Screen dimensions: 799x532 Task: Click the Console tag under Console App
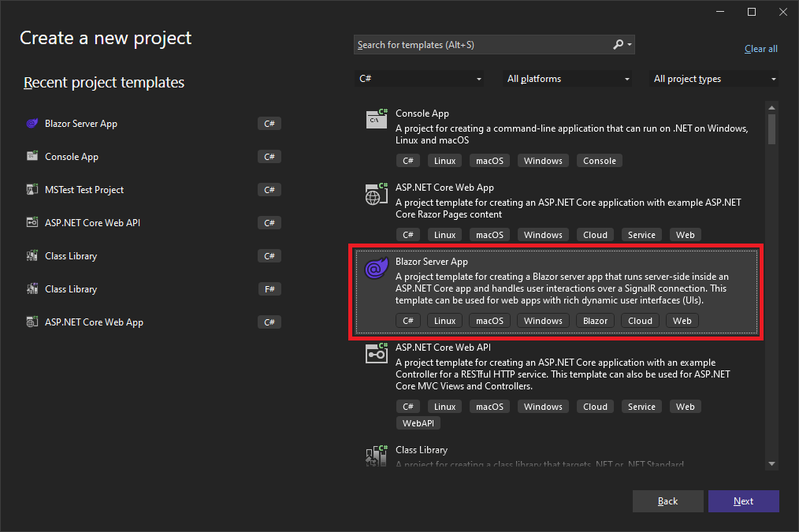coord(599,161)
